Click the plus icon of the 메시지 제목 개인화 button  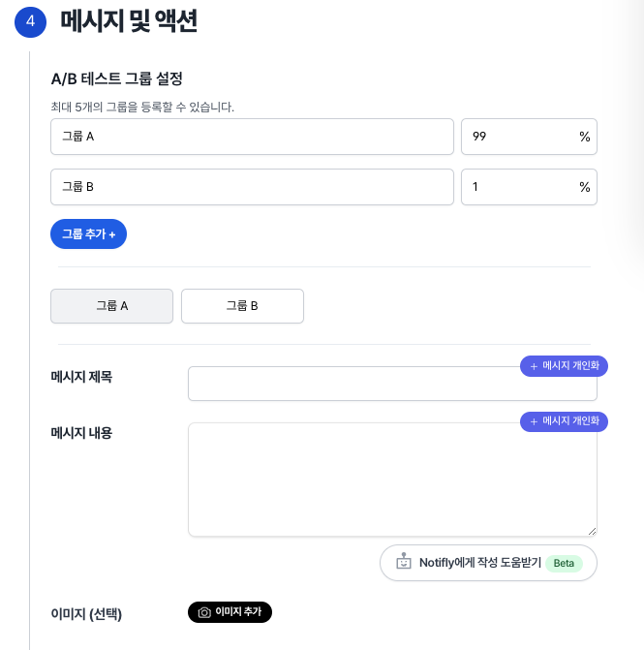(x=534, y=366)
